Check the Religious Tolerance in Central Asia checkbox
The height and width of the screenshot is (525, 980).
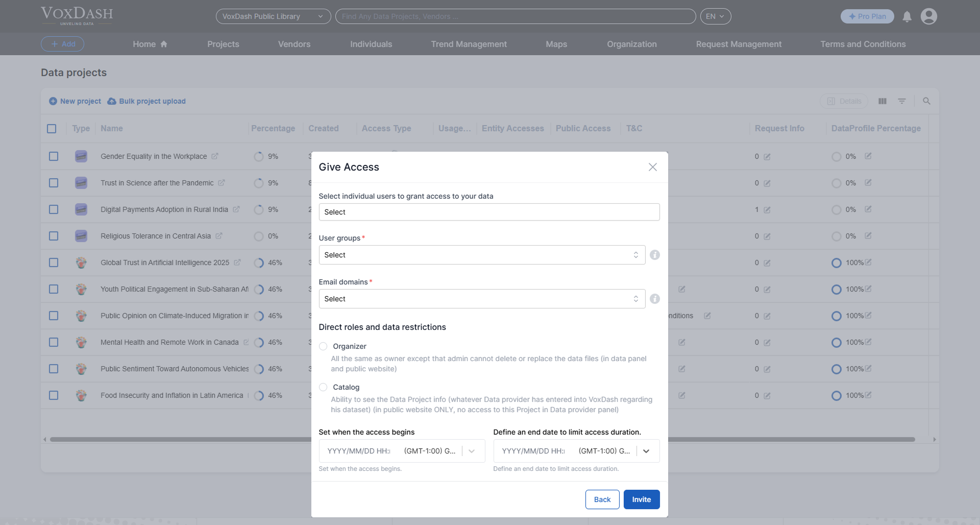[x=54, y=236]
